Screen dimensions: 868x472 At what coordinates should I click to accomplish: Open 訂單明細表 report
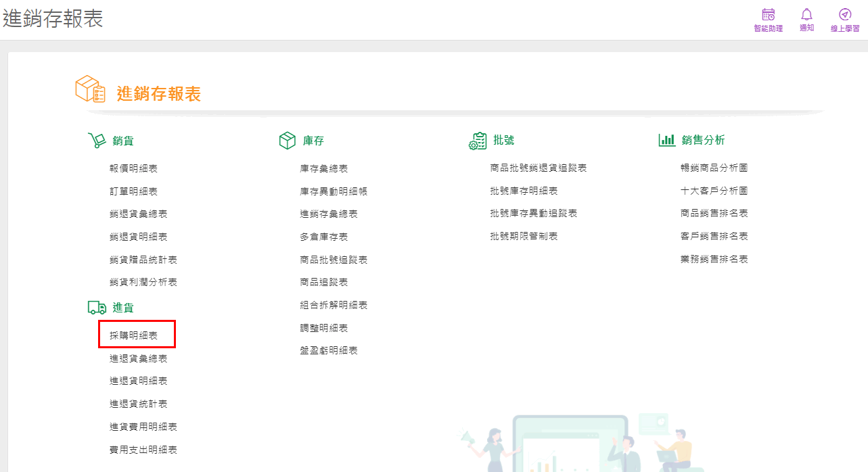pos(133,191)
